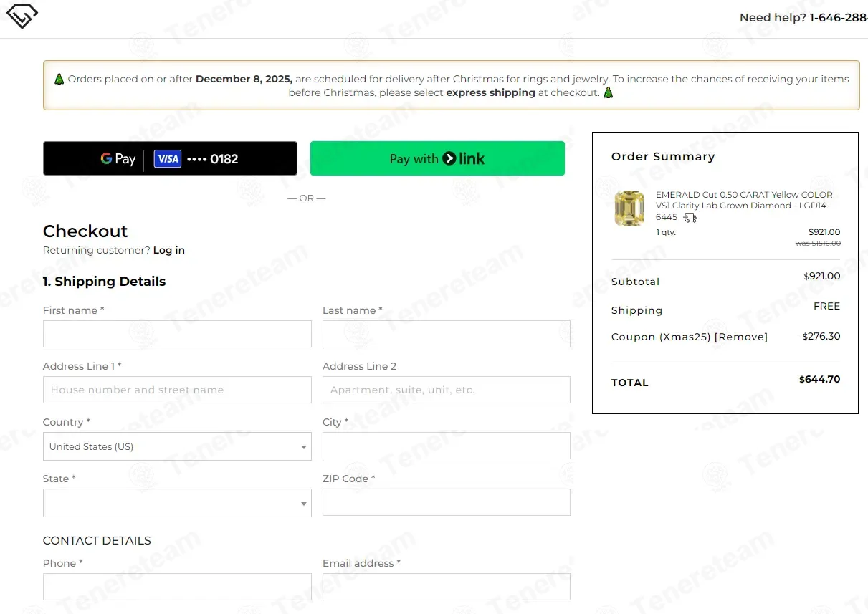Screen dimensions: 868x614
Task: Click the Email address field
Action: [x=446, y=587]
